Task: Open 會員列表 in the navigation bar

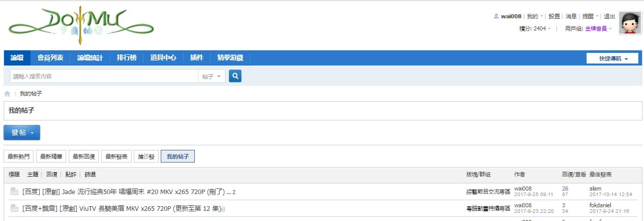Action: [x=50, y=58]
